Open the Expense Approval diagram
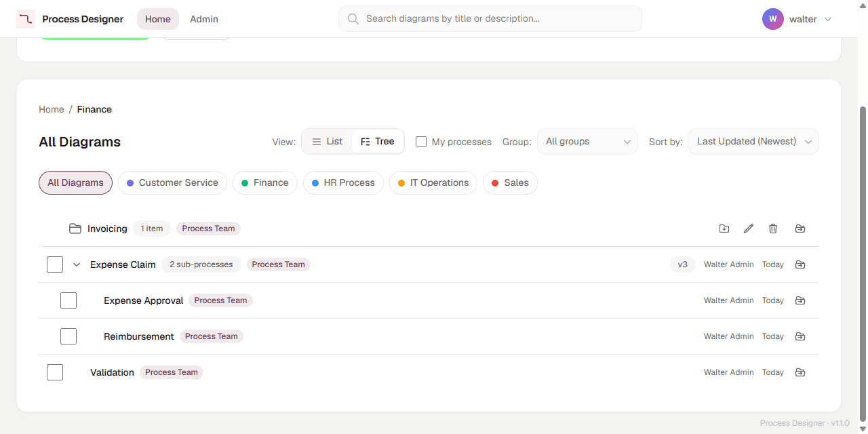Screen dimensions: 868x434 tap(144, 300)
